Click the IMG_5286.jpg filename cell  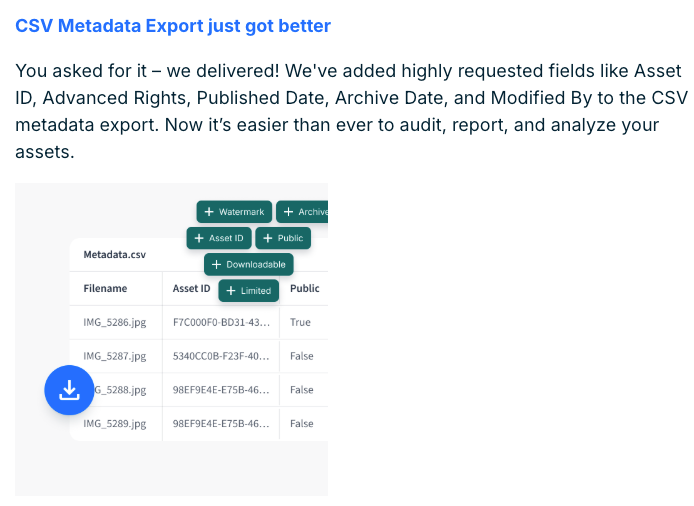point(115,322)
